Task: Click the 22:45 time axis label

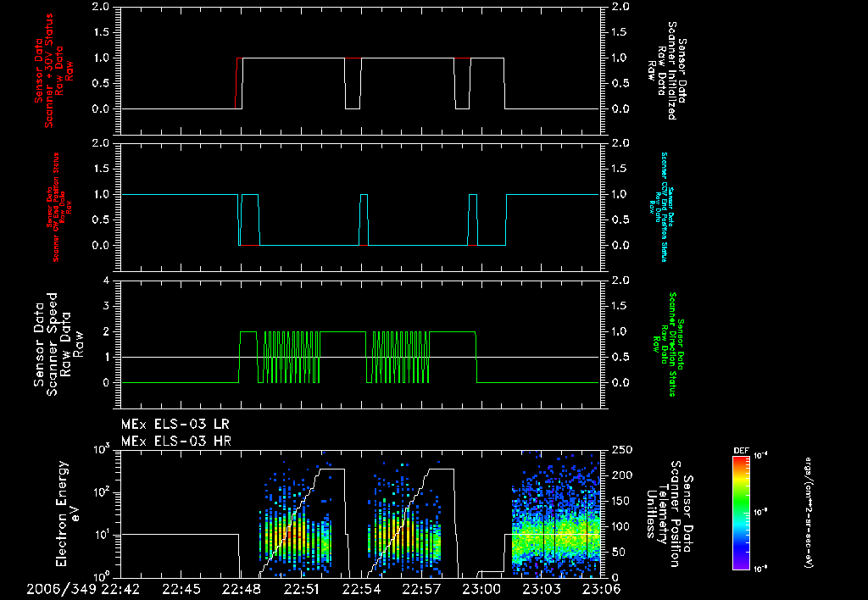Action: [x=181, y=589]
